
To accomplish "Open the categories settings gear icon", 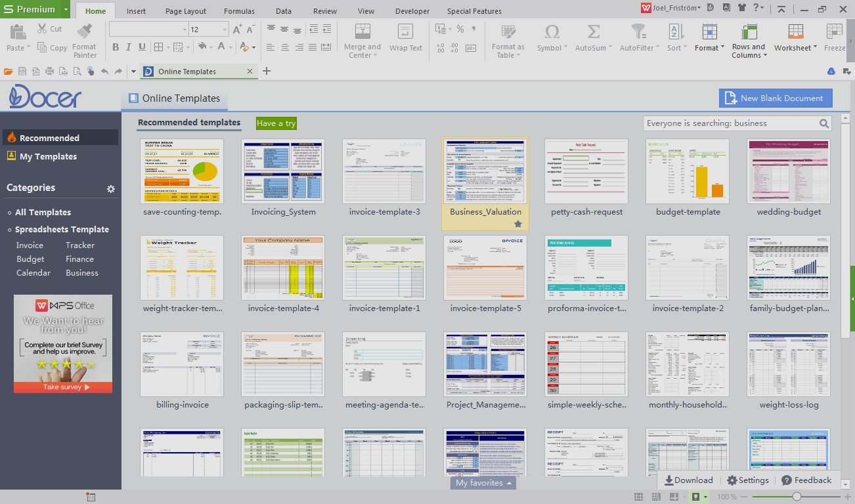I will 111,189.
